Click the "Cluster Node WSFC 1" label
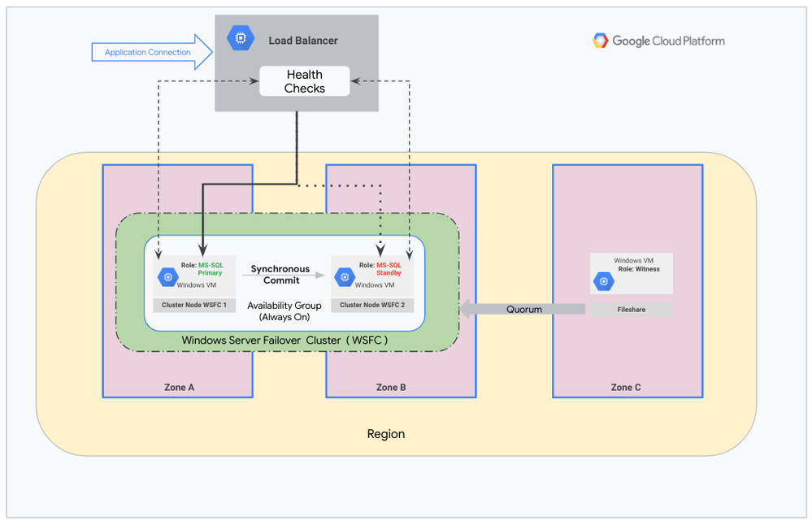Viewport: 812px width, 525px height. (x=194, y=305)
